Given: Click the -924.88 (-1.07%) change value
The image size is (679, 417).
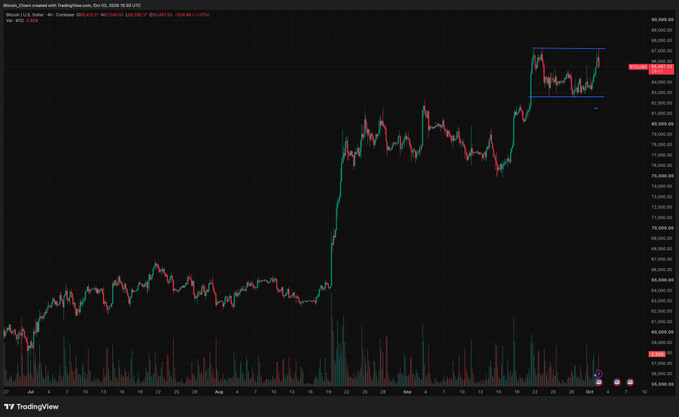Looking at the screenshot, I should pos(192,15).
